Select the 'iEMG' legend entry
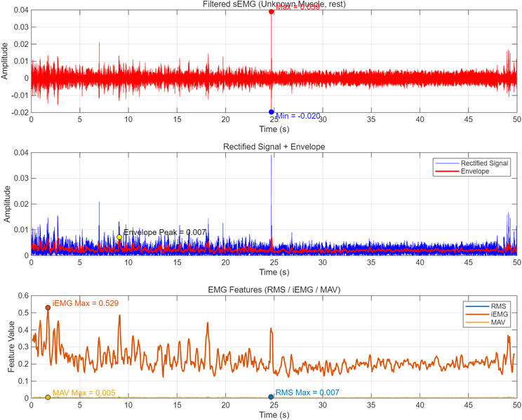This screenshot has height=420, width=522. [x=500, y=315]
